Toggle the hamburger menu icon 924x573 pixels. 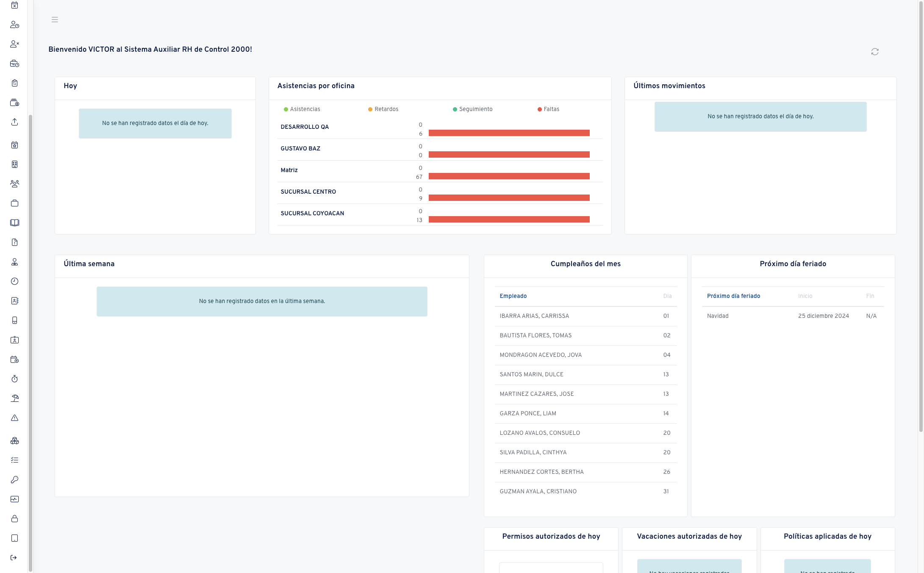point(55,19)
